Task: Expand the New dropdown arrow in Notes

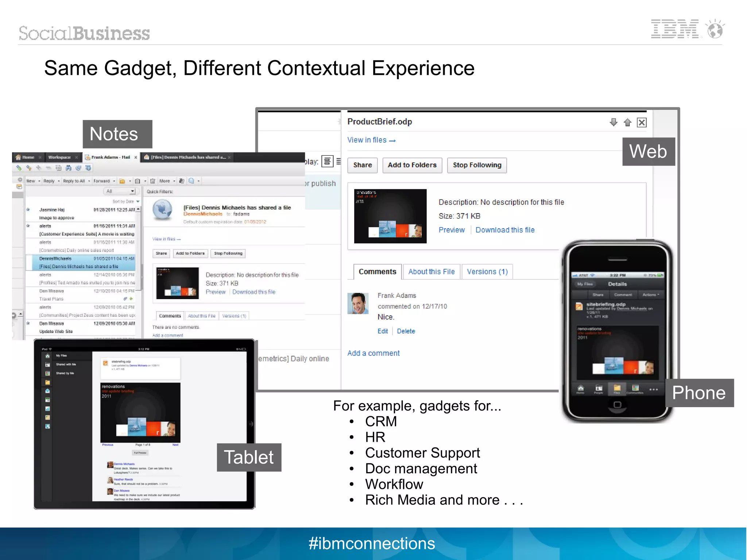Action: 39,181
